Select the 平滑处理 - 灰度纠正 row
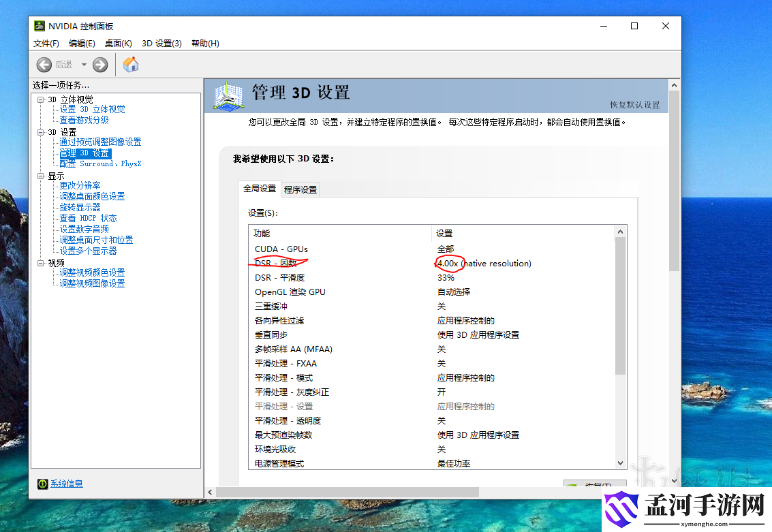The image size is (772, 532). pyautogui.click(x=432, y=392)
